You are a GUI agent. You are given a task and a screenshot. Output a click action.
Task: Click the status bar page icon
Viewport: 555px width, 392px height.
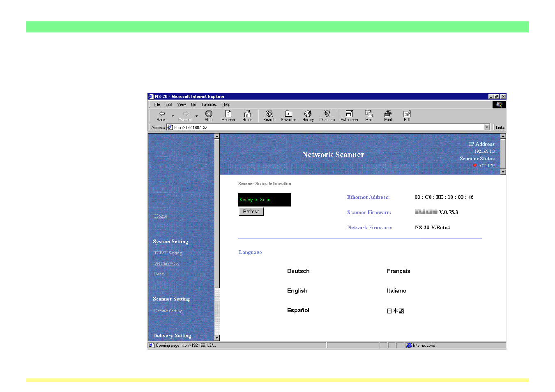pyautogui.click(x=151, y=346)
